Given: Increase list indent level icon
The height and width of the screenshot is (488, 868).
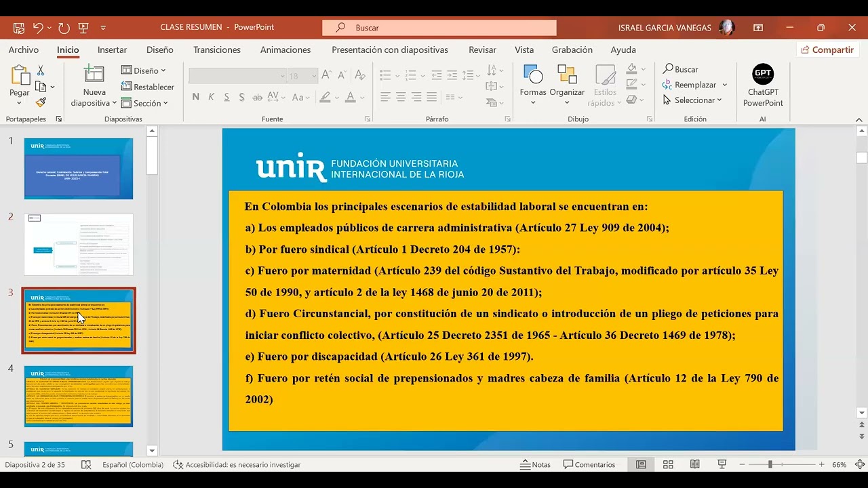Looking at the screenshot, I should pyautogui.click(x=452, y=75).
